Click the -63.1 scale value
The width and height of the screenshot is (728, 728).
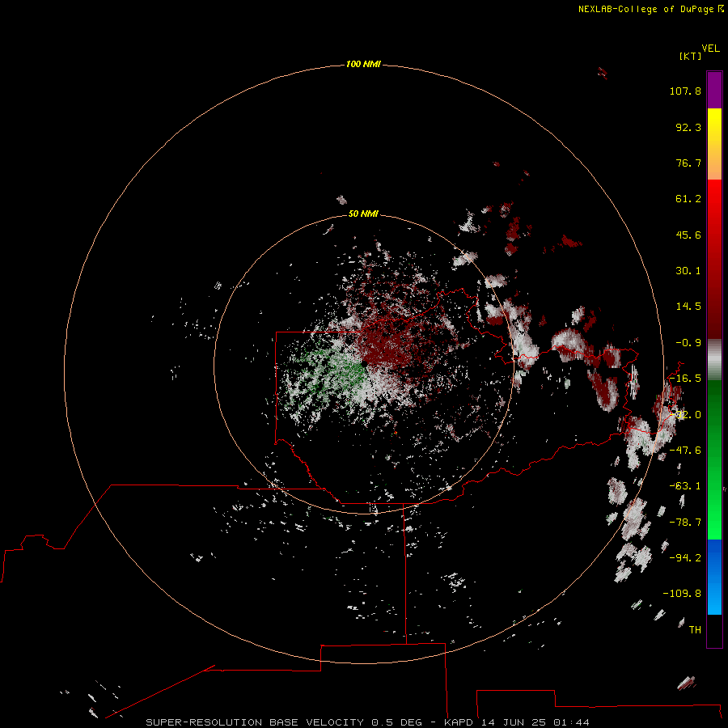tap(685, 486)
